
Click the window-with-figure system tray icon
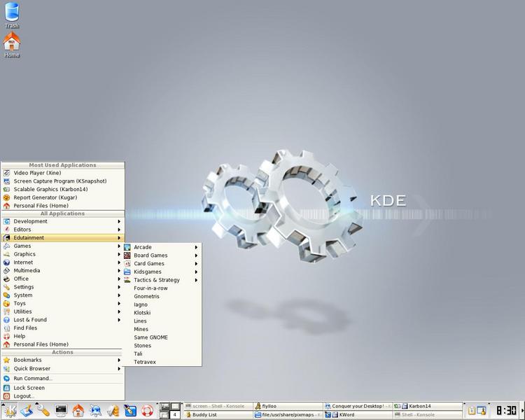482,411
